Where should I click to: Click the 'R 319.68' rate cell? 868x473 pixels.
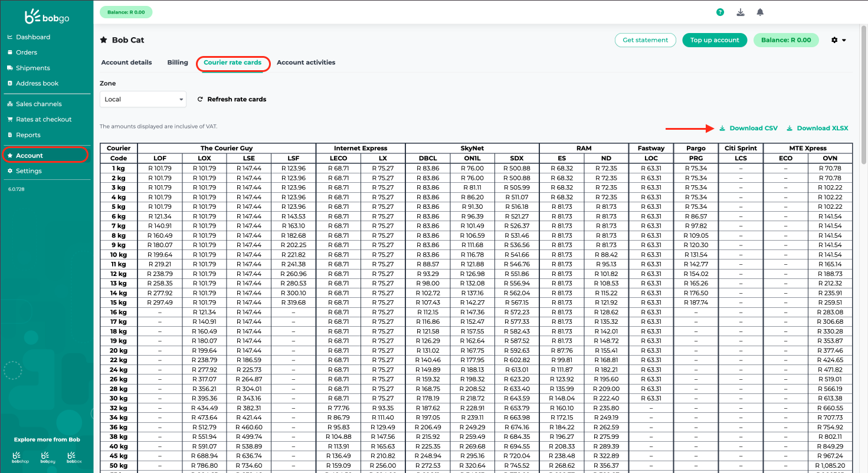pyautogui.click(x=294, y=303)
